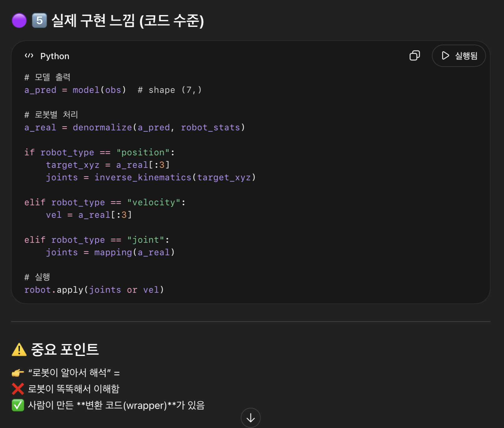Click the robot.apply(joints or vel) line
This screenshot has width=504, height=428.
click(x=94, y=290)
